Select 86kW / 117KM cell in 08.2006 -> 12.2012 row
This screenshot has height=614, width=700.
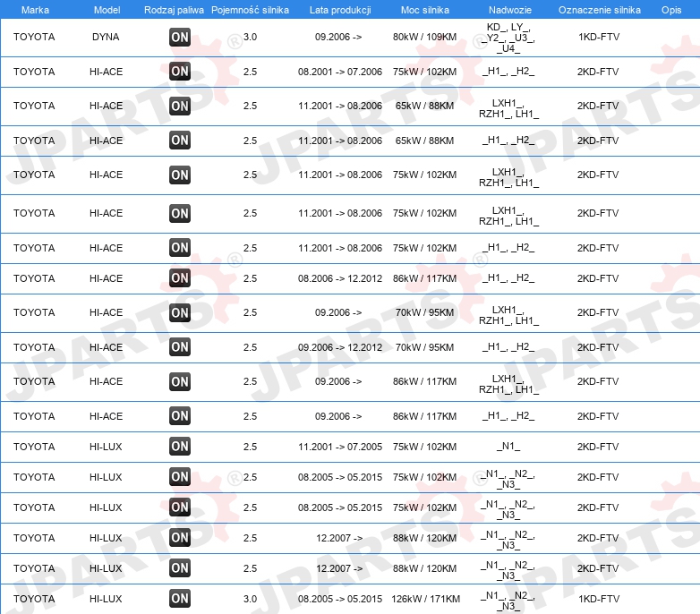[424, 278]
